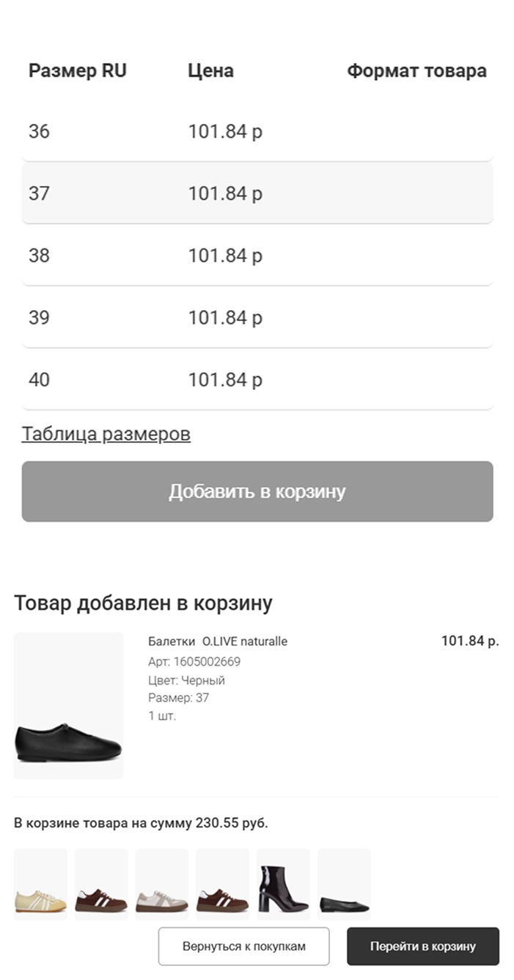Click the 101.84 р price for size 38
The width and height of the screenshot is (514, 980).
225,256
